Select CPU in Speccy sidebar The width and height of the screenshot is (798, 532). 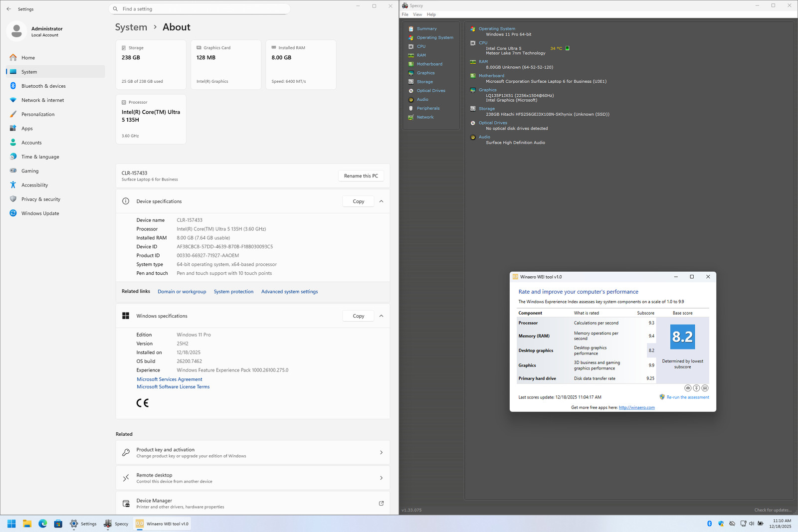coord(421,46)
